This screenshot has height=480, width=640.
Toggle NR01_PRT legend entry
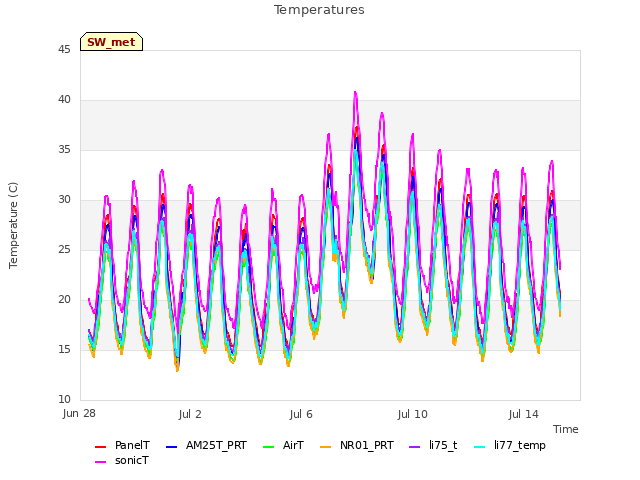(x=356, y=445)
